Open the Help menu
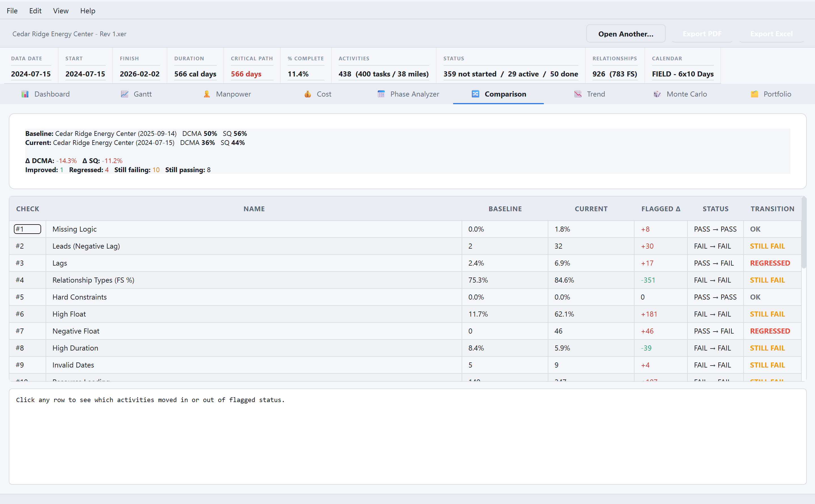This screenshot has height=504, width=815. 88,11
